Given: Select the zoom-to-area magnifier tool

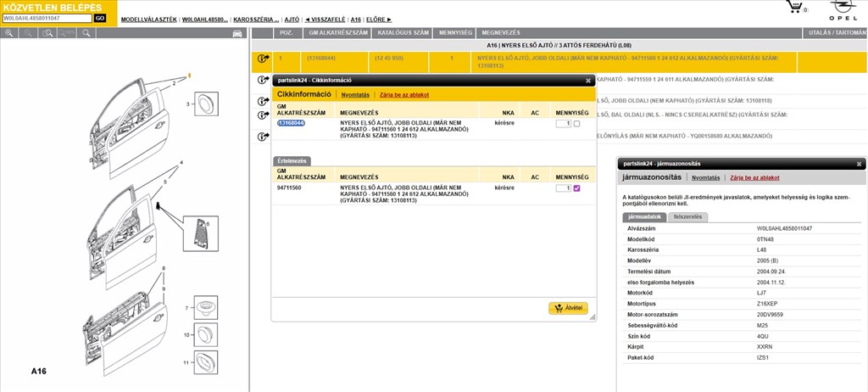Looking at the screenshot, I should click(x=48, y=33).
